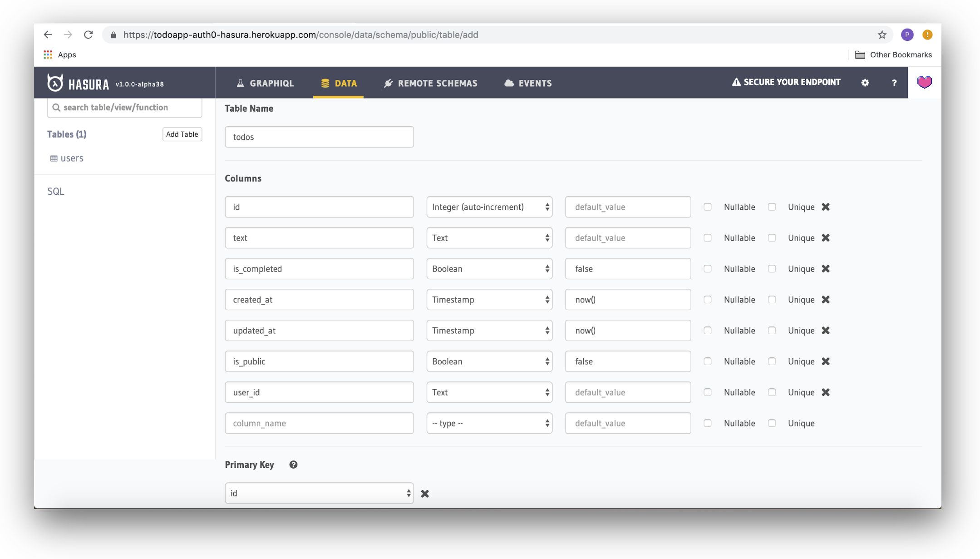Image resolution: width=980 pixels, height=559 pixels.
Task: Reload the page in browser
Action: [89, 35]
